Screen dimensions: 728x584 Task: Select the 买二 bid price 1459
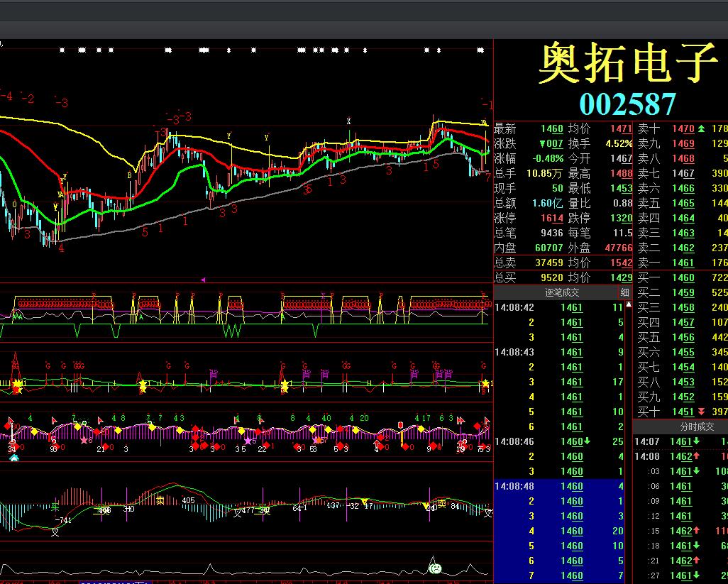[x=683, y=292]
